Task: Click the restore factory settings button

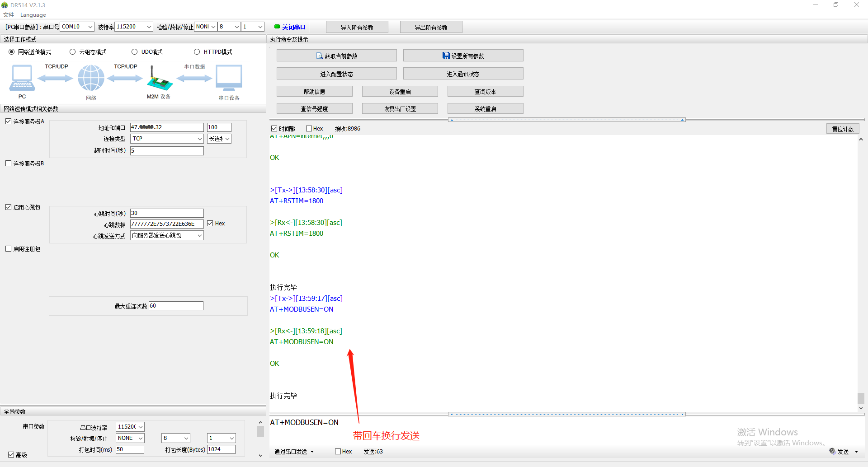Action: click(x=400, y=109)
